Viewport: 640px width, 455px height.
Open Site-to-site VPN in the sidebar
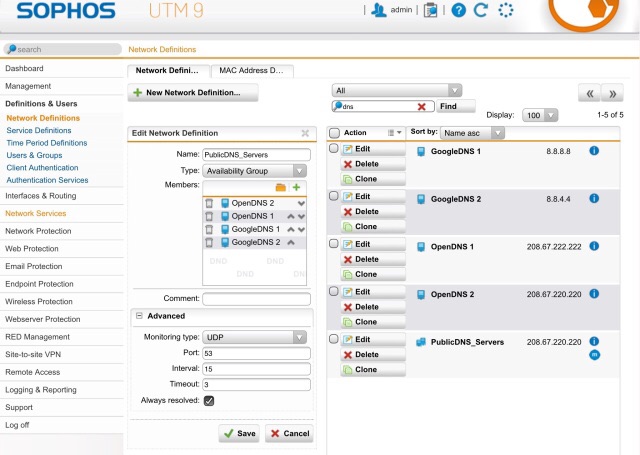point(33,355)
